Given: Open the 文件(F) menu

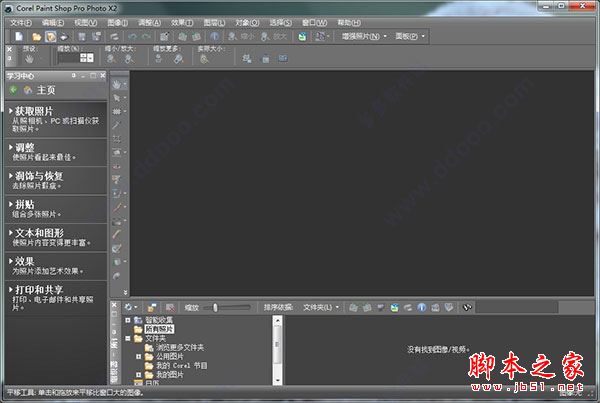Looking at the screenshot, I should [21, 23].
